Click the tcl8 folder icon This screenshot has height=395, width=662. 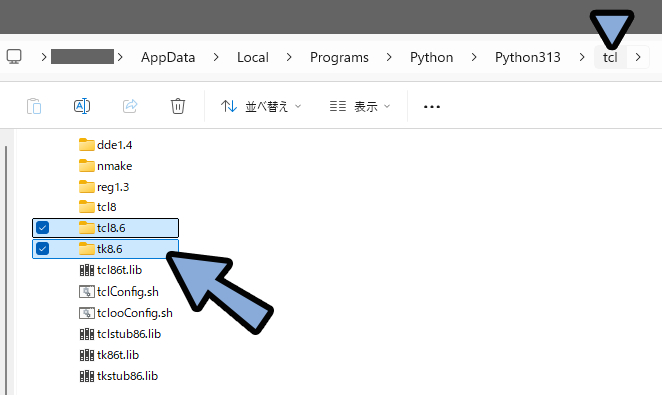(x=87, y=207)
